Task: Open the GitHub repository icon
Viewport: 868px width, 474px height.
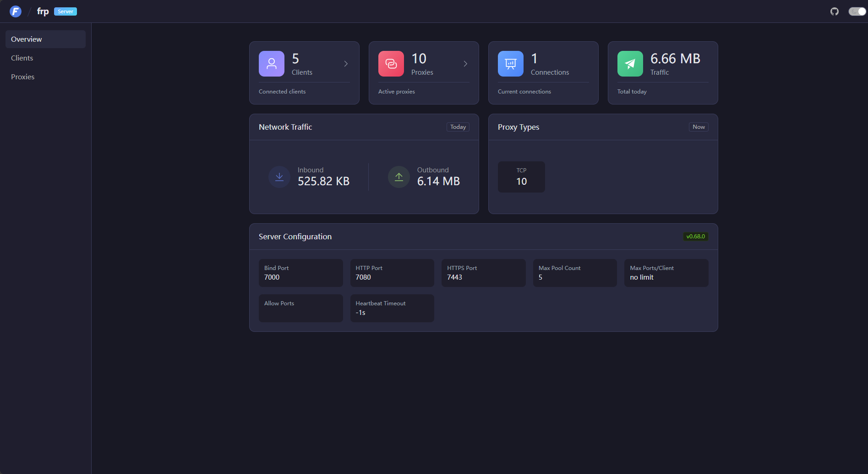Action: [x=835, y=11]
